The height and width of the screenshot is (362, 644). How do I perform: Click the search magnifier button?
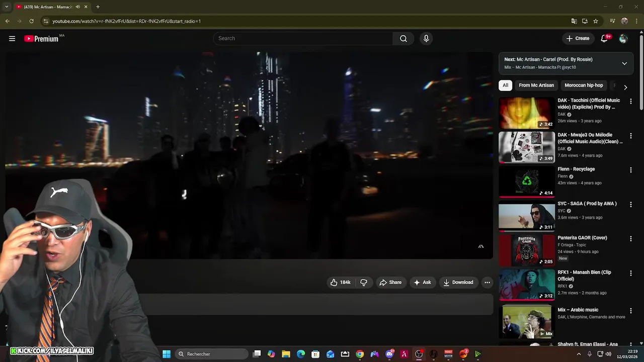coord(404,39)
